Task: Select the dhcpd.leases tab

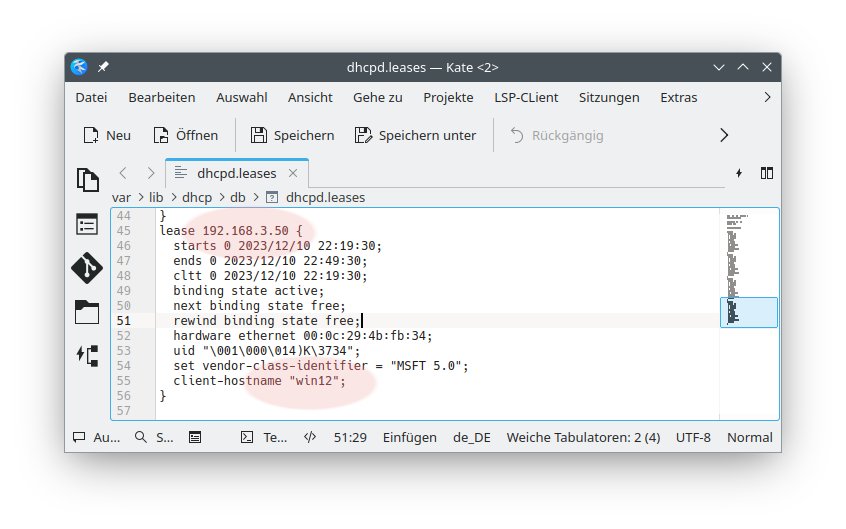Action: pyautogui.click(x=236, y=173)
